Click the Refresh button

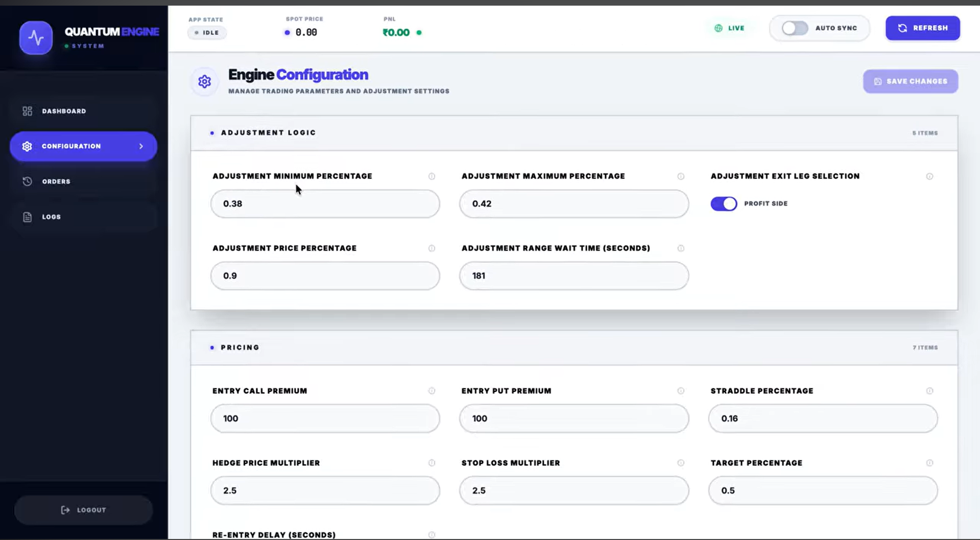point(922,28)
